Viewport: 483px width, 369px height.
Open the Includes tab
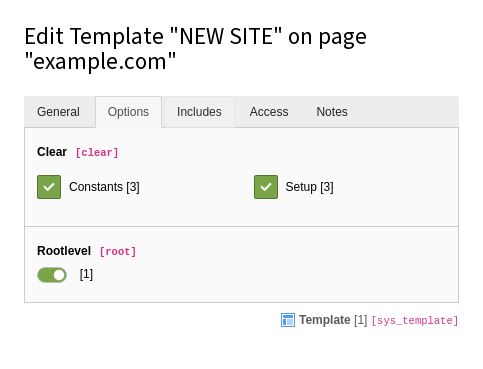pos(199,112)
